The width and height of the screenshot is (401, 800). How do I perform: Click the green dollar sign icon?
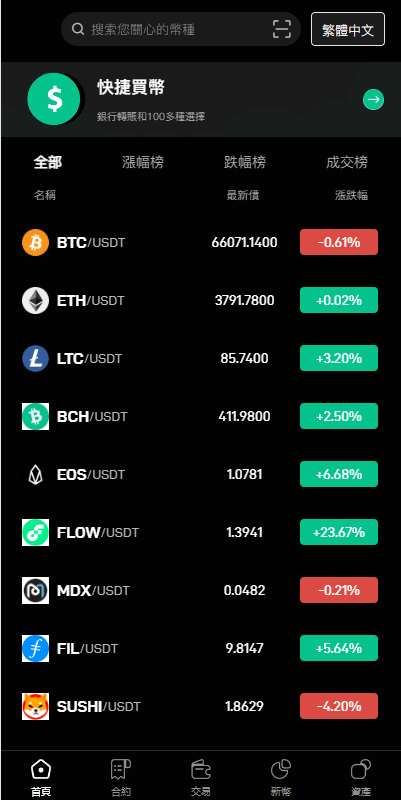tap(54, 99)
